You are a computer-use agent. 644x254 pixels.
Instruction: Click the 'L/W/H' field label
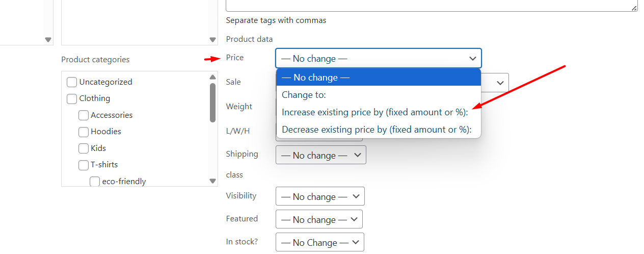coord(238,131)
